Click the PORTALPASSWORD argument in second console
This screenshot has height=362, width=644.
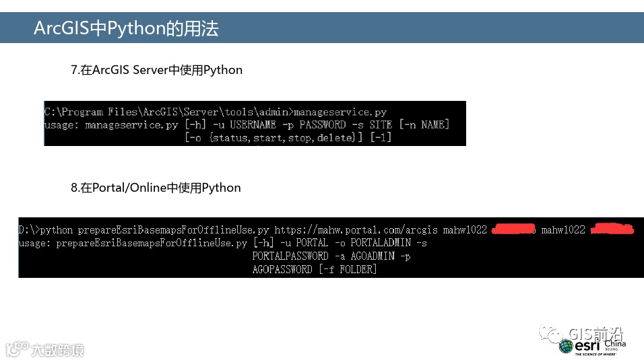click(x=290, y=256)
